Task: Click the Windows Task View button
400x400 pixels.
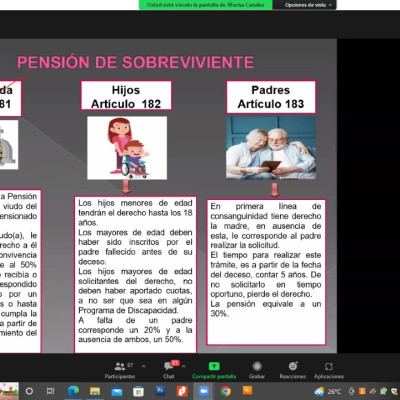Action: [x=50, y=391]
